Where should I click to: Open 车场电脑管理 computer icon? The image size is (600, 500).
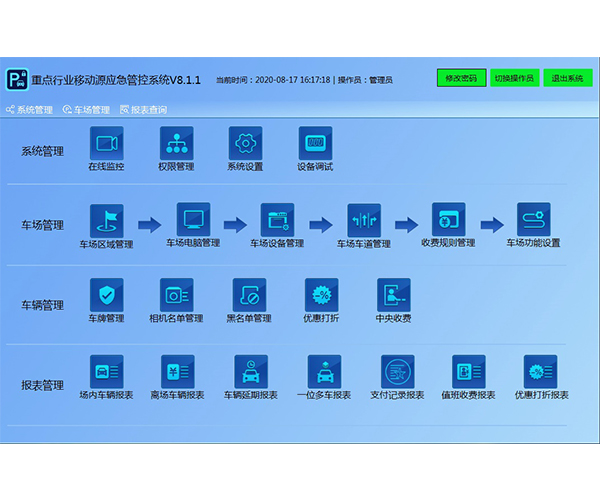pyautogui.click(x=193, y=219)
